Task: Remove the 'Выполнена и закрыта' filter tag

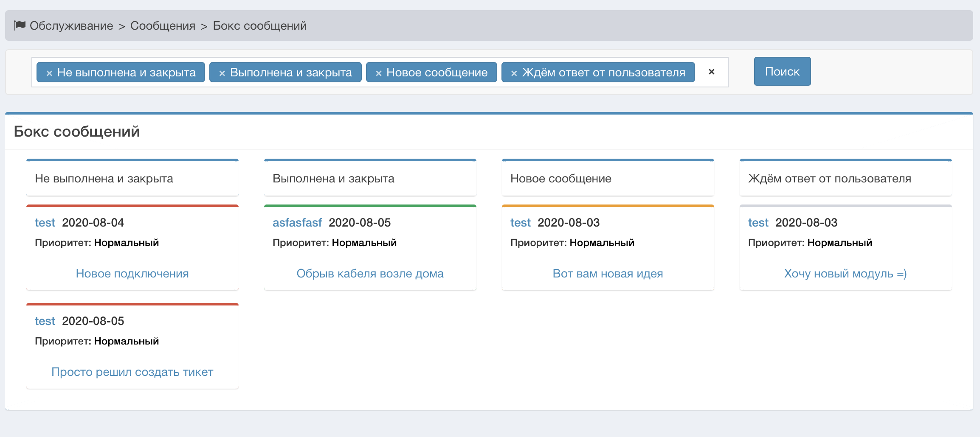Action: coord(222,73)
